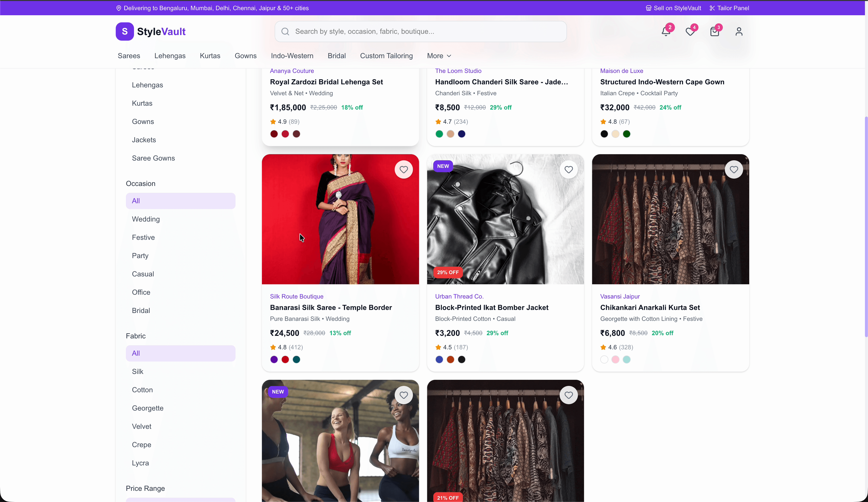Favorite the Block-Printed Ikat Bomber Jacket
The width and height of the screenshot is (868, 502).
(x=568, y=169)
